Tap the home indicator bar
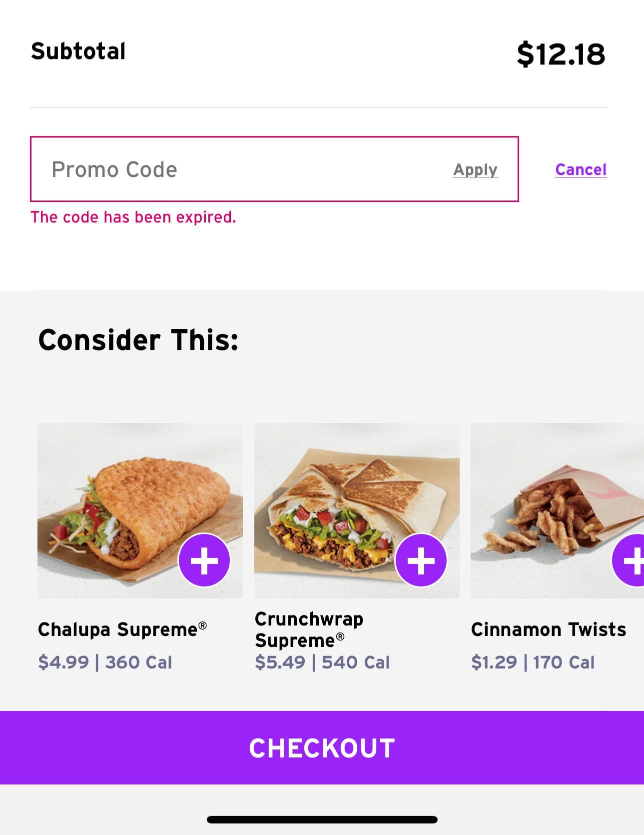The width and height of the screenshot is (644, 835). coord(322,819)
